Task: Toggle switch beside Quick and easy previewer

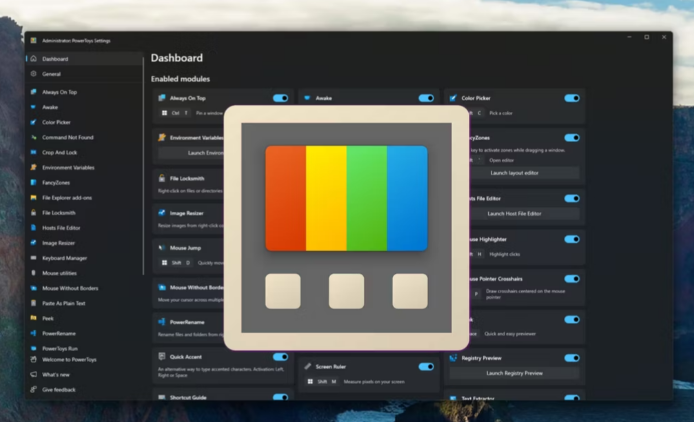Action: click(572, 319)
